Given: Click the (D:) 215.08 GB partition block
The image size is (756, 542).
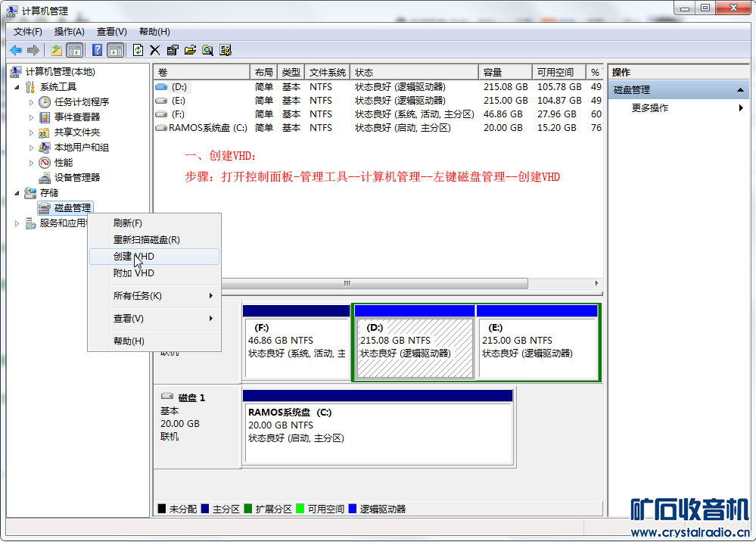Looking at the screenshot, I should tap(414, 342).
